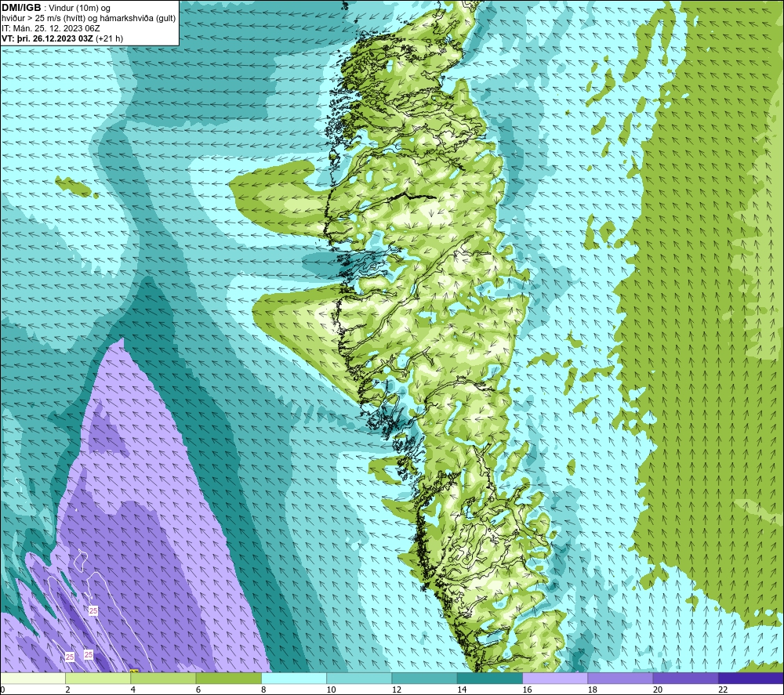This screenshot has height=695, width=784.
Task: Click the dark indigo swatch above 22 m/s
Action: coord(750,678)
